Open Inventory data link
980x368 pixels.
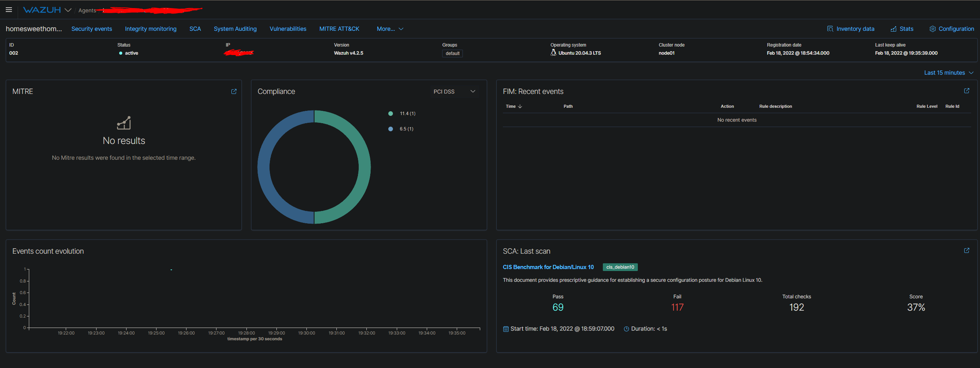[x=855, y=29]
